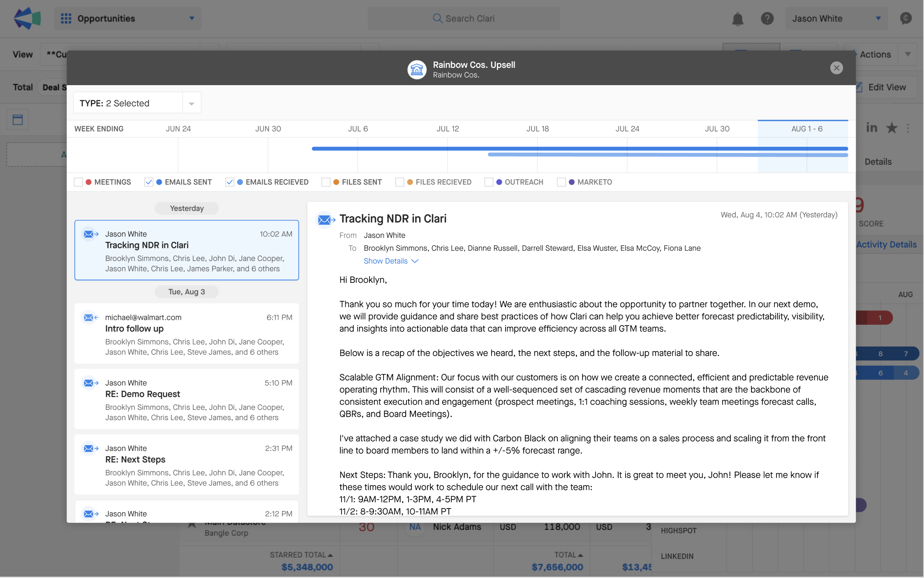Click the Actions button
924x578 pixels.
(875, 54)
